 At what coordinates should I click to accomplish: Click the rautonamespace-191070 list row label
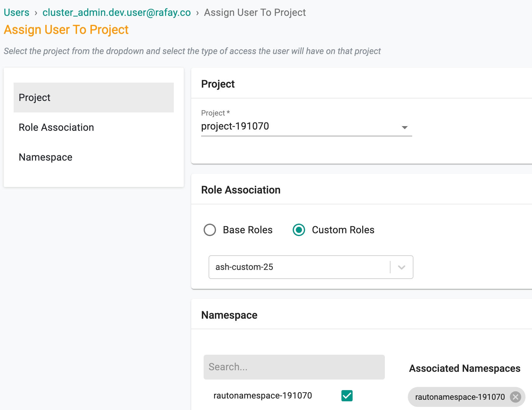click(x=263, y=396)
